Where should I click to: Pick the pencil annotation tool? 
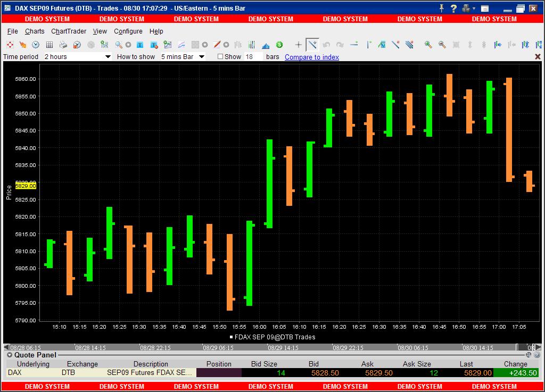point(216,44)
